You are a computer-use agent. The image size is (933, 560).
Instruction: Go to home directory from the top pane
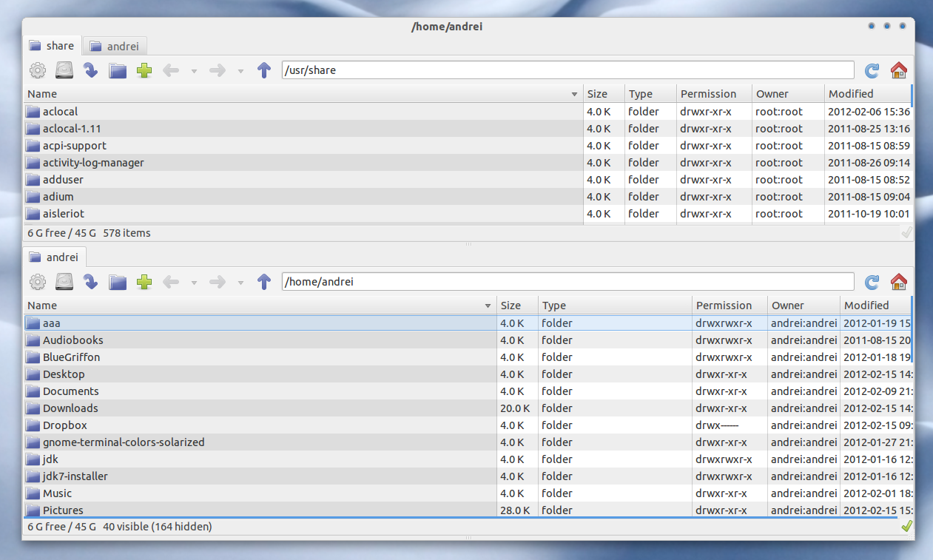(x=898, y=70)
